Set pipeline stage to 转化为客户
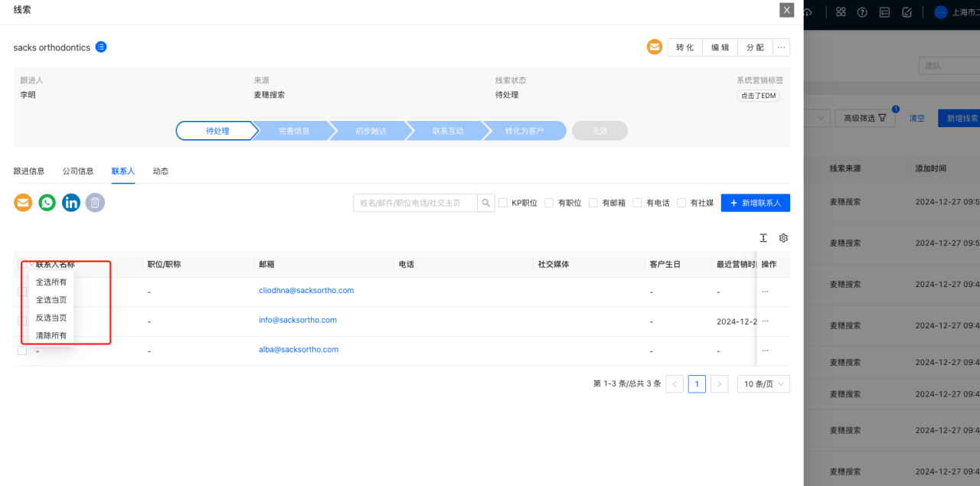The image size is (980, 486). 524,131
